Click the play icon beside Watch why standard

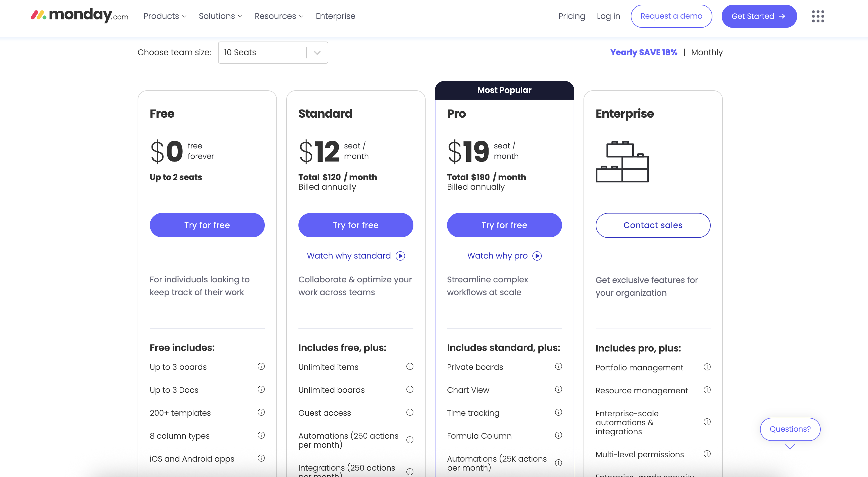pos(400,256)
